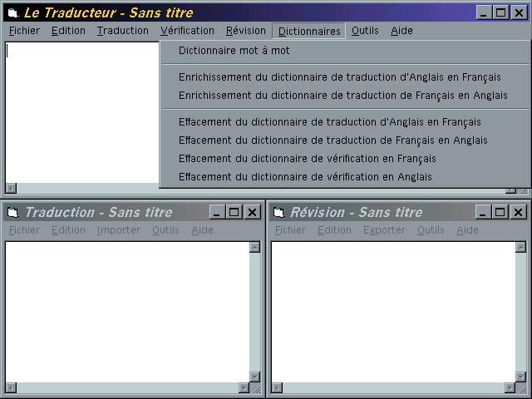Close the Le Traducteur main window
This screenshot has width=532, height=399.
[x=519, y=13]
